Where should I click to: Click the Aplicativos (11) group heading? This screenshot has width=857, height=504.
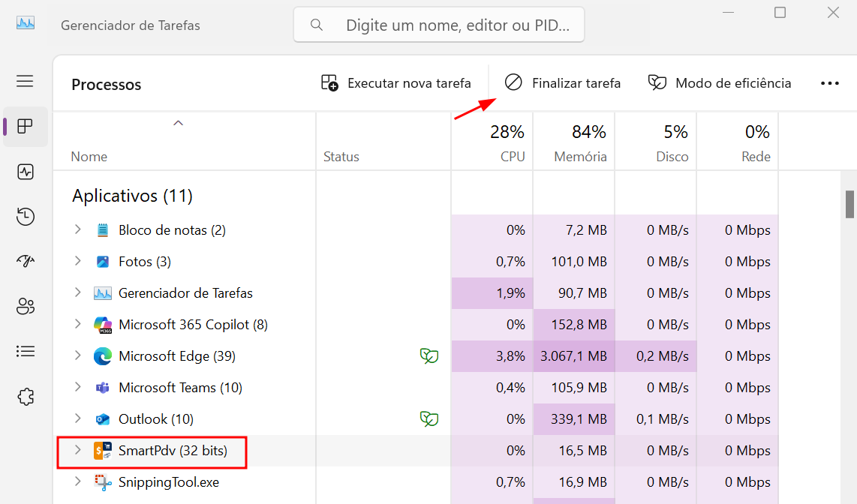[x=132, y=196]
